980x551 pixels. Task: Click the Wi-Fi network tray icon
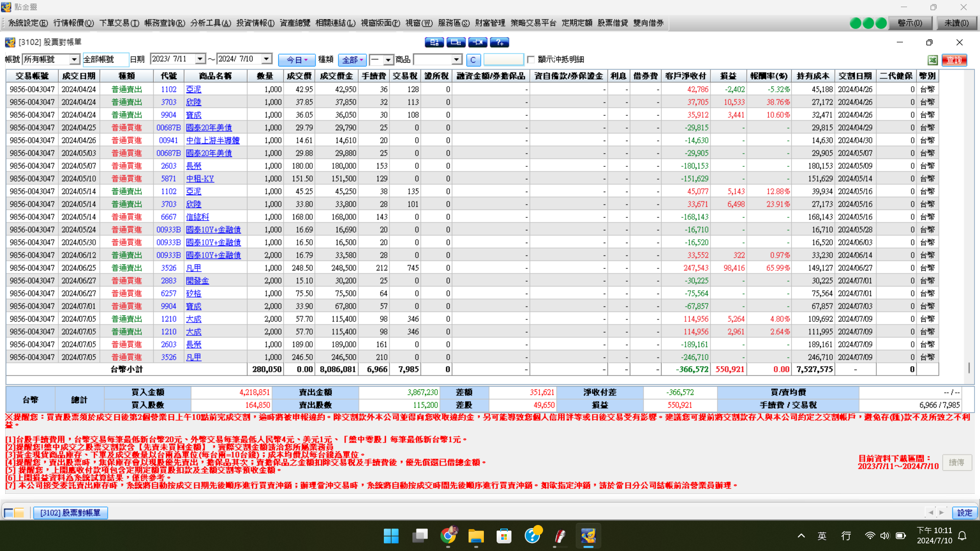tap(870, 536)
